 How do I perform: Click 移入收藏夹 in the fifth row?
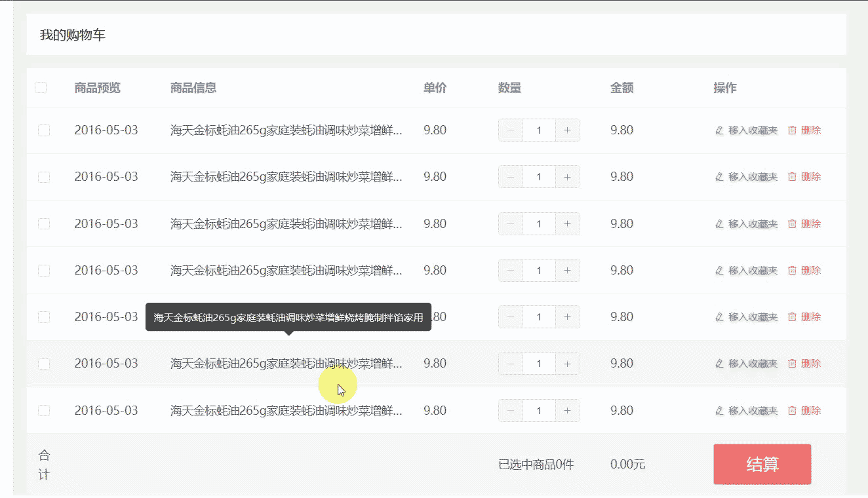click(x=746, y=317)
